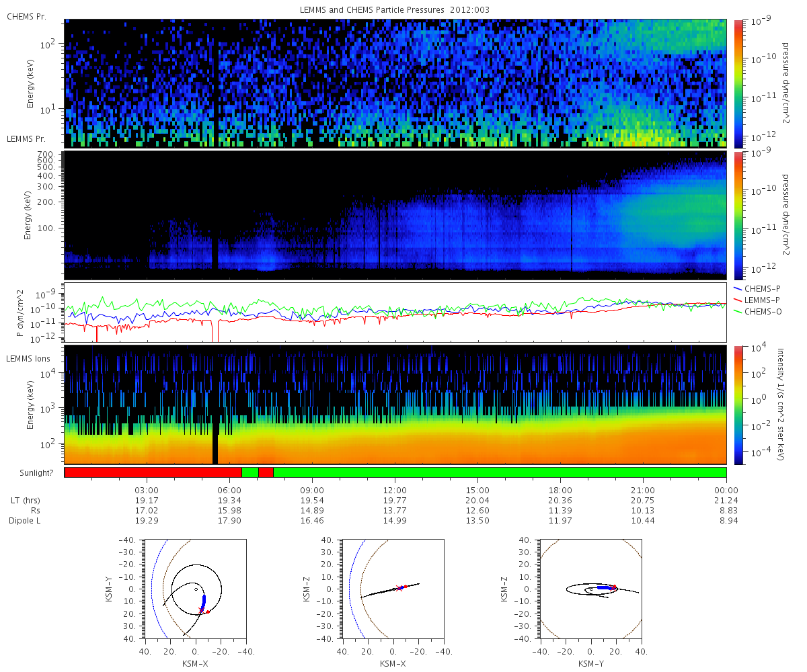Click the 06:00 time axis label
Viewport: 807px width, 672px height.
click(x=229, y=490)
